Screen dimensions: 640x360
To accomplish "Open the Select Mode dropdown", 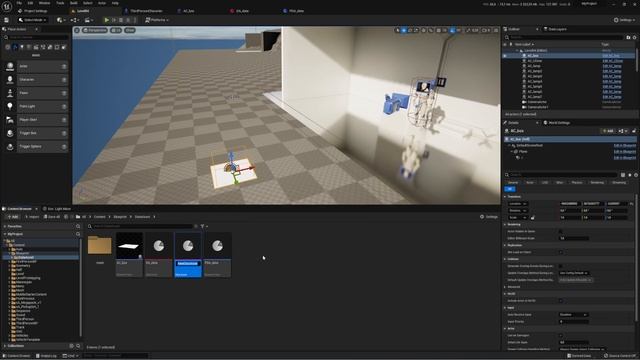I will (x=33, y=20).
